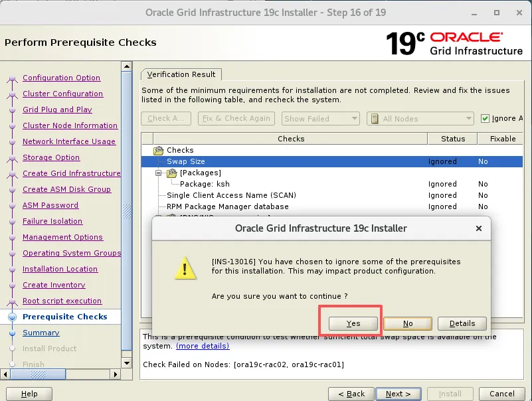Image resolution: width=532 pixels, height=401 pixels.
Task: Maximize the installer window
Action: point(497,13)
